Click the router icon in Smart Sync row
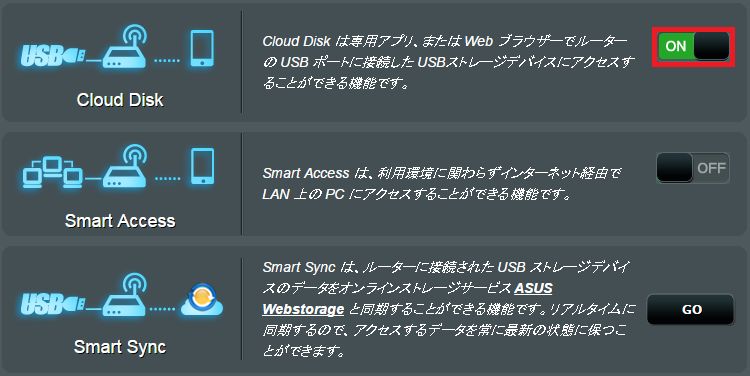Screen dimensions: 750x376 [x=125, y=296]
